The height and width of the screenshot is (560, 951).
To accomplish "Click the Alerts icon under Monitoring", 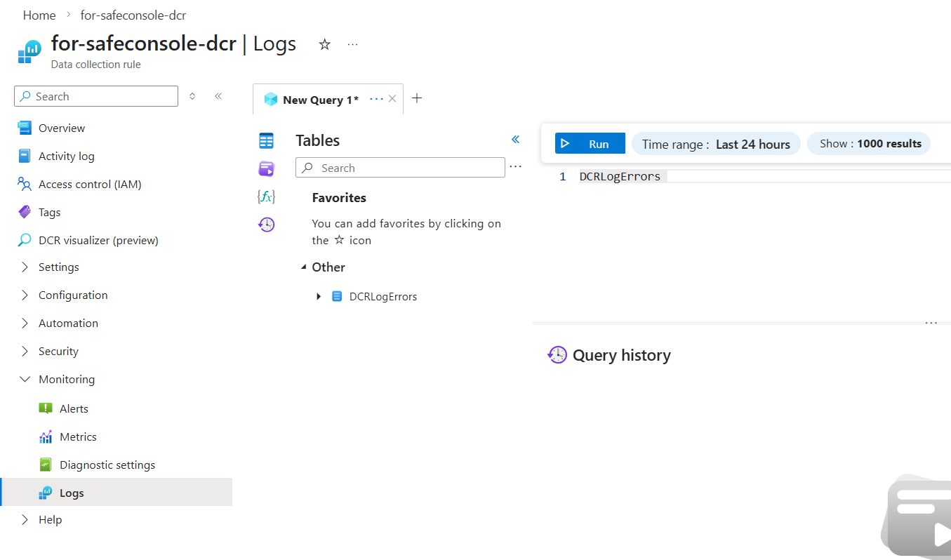I will [x=46, y=408].
